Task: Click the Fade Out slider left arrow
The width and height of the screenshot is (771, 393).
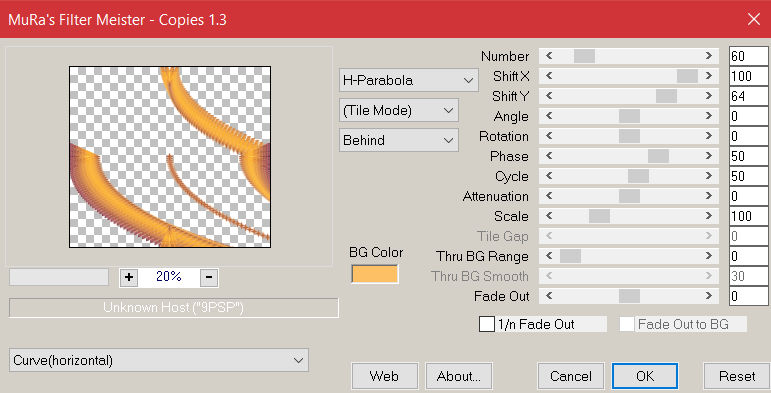Action: (x=549, y=296)
